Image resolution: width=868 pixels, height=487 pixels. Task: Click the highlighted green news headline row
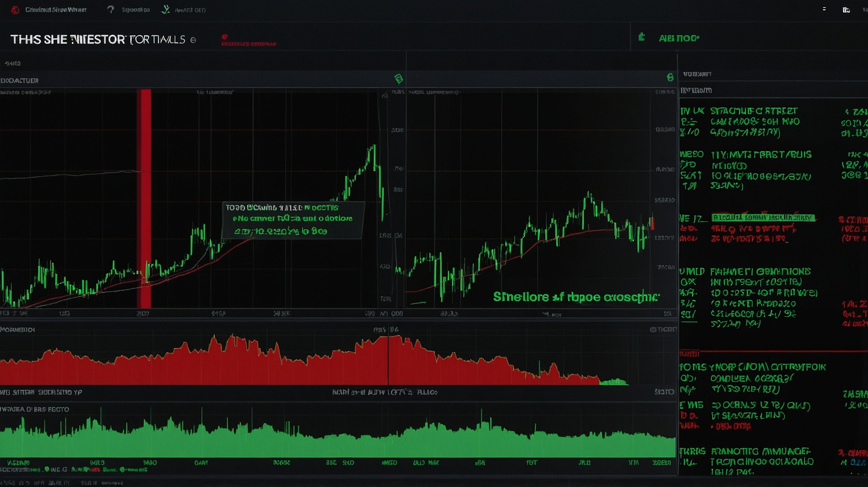point(763,218)
